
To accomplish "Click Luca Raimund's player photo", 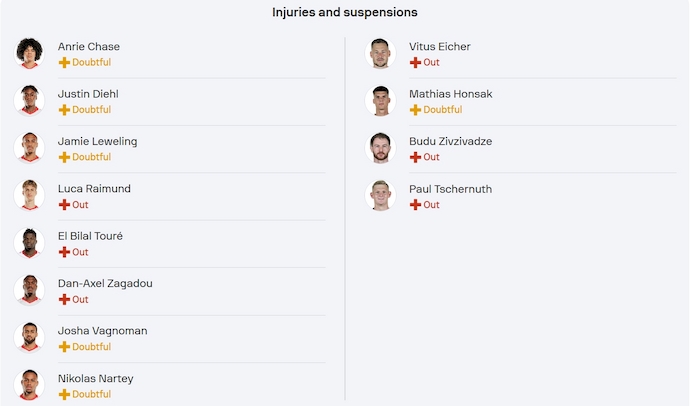I will (x=30, y=196).
